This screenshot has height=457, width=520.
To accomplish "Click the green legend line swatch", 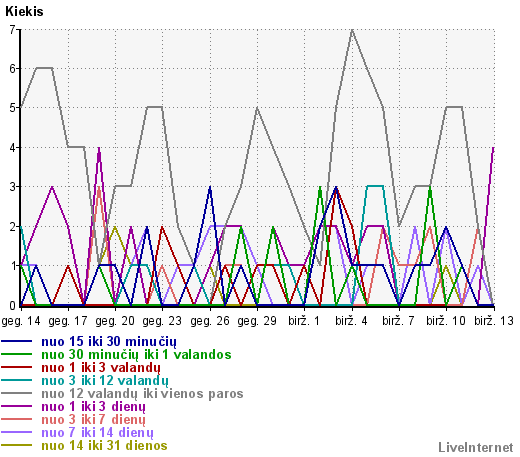I will pos(17,354).
